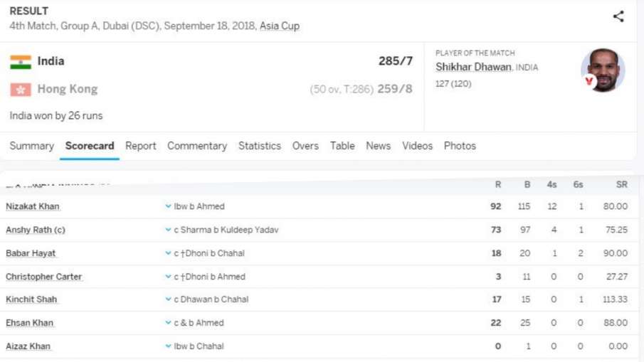Expand Aizaz Khan's dismissal chevron
The height and width of the screenshot is (362, 644).
pyautogui.click(x=169, y=346)
